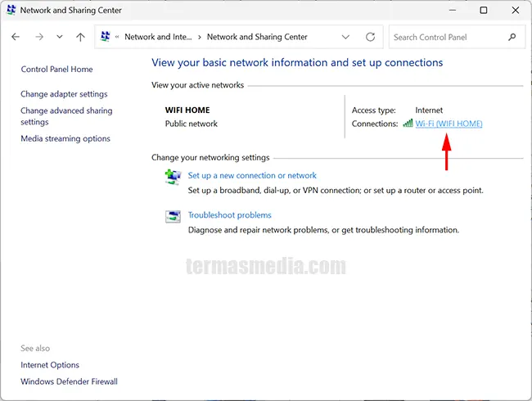Close the Network and Sharing Center window
Viewport: 532px width, 401px height.
point(516,10)
